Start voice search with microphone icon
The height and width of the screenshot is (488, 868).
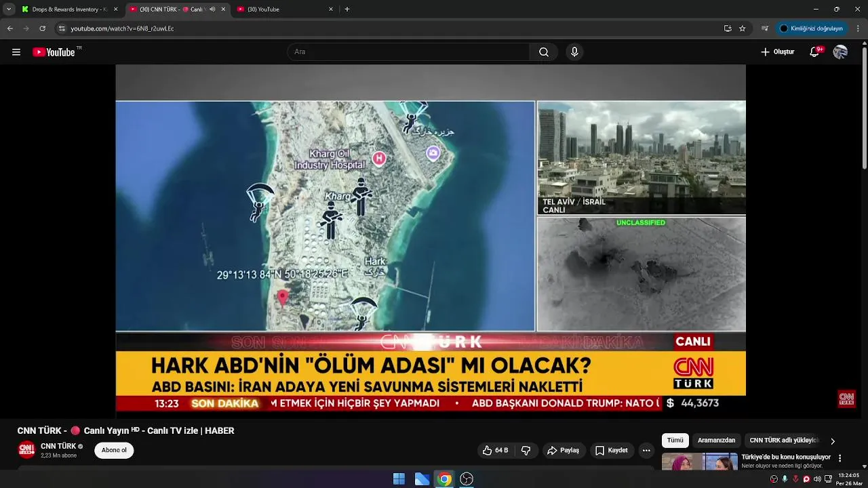click(574, 52)
